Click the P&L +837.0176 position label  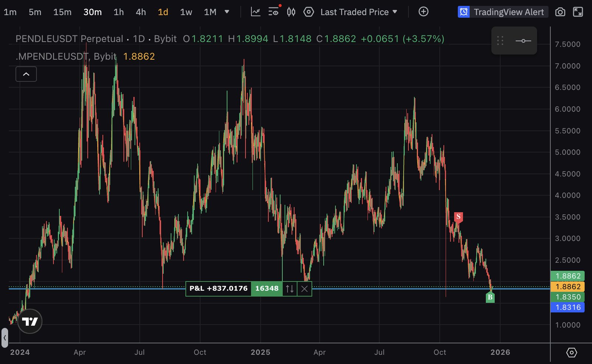pyautogui.click(x=218, y=288)
